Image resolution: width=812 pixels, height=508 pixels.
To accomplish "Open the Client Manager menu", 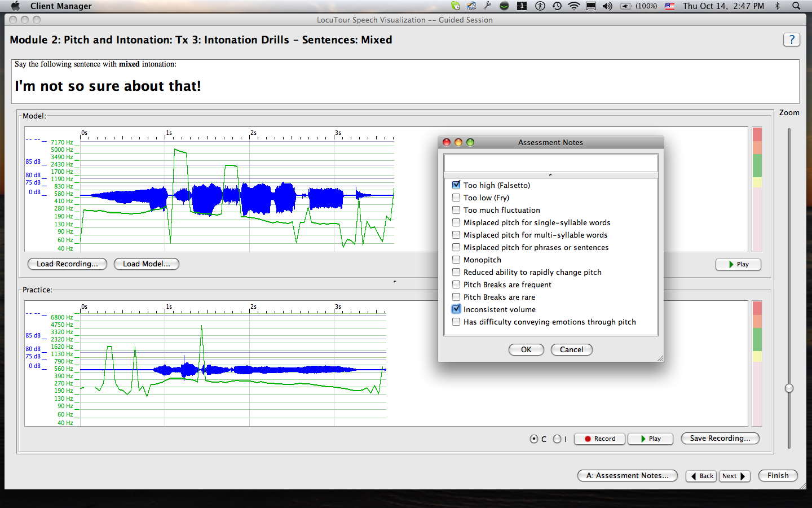I will (61, 6).
